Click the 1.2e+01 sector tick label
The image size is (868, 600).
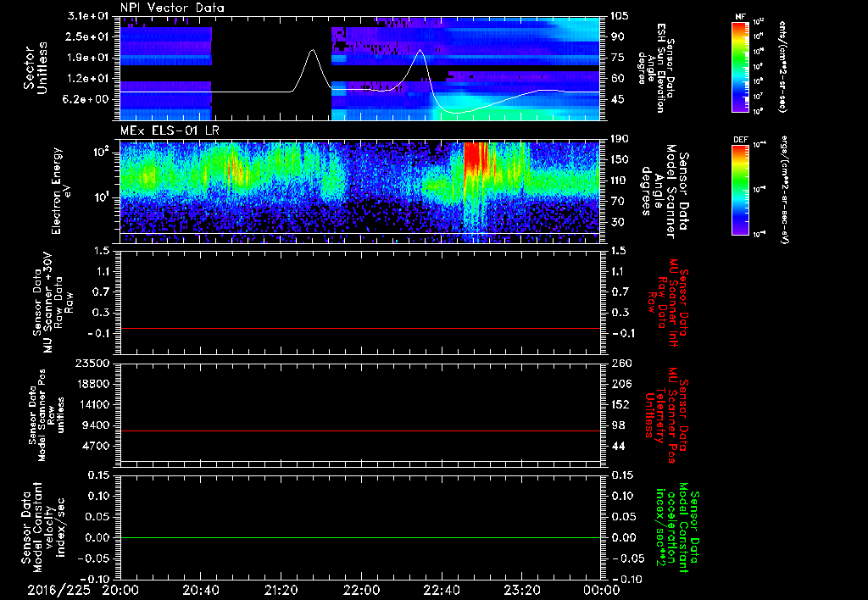[88, 79]
